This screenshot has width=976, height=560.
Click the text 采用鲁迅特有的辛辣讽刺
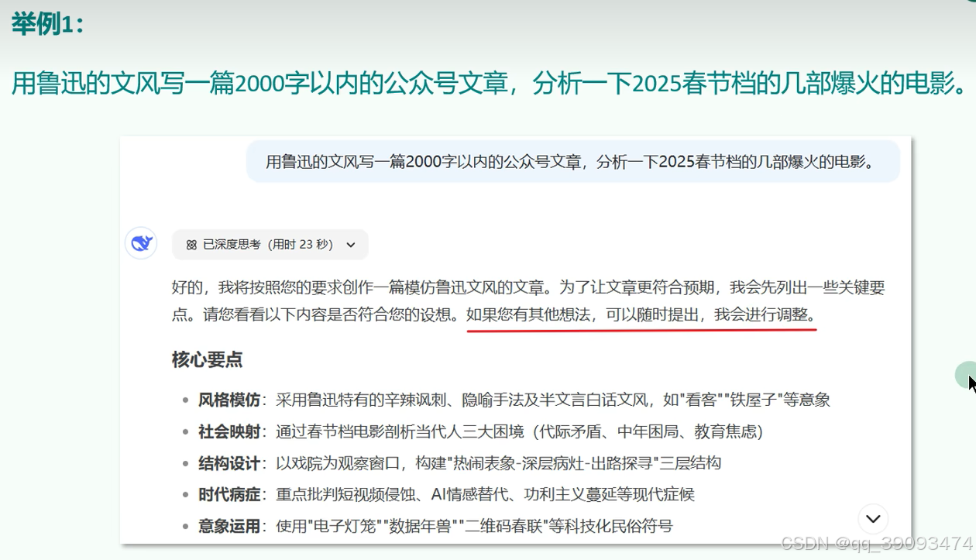click(362, 400)
